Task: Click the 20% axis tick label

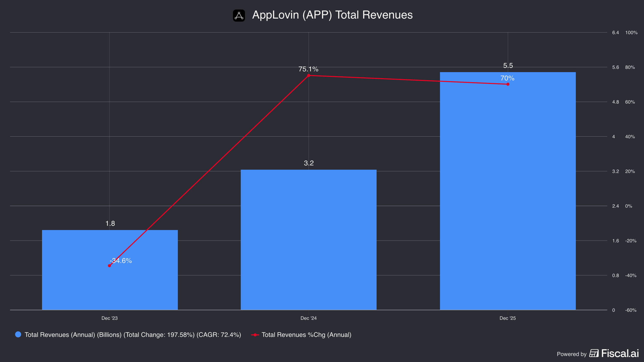Action: 630,171
